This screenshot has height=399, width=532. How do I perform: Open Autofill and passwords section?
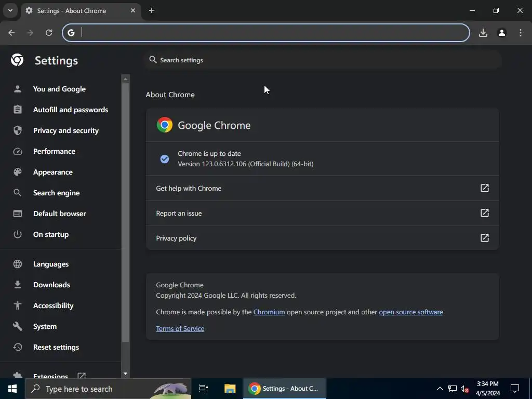coord(71,110)
